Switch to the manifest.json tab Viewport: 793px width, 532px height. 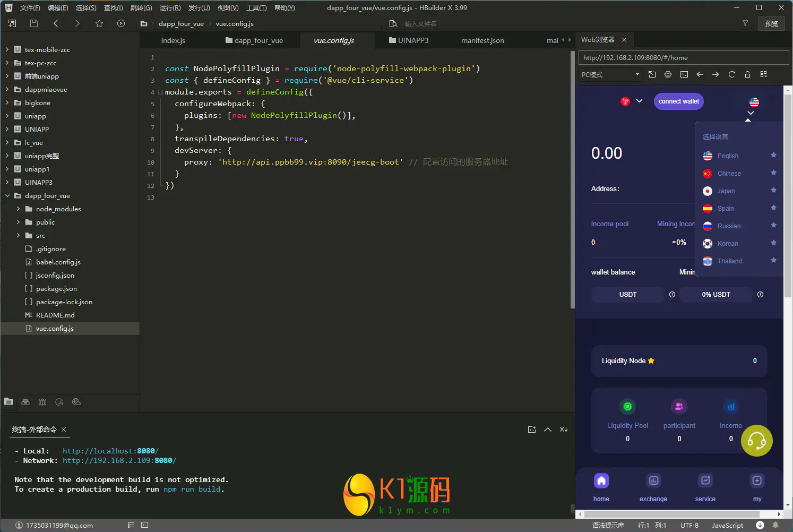coord(482,40)
